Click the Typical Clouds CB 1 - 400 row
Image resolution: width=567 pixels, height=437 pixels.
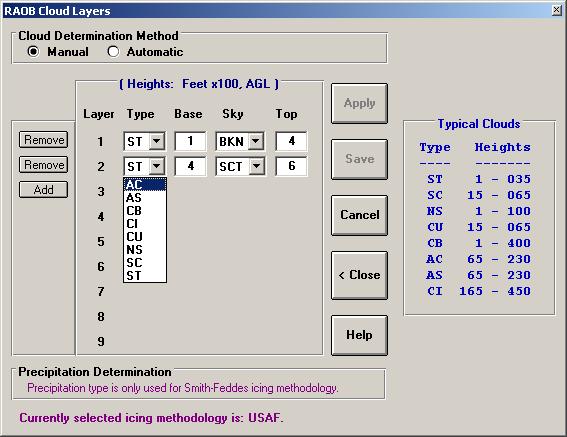point(478,243)
